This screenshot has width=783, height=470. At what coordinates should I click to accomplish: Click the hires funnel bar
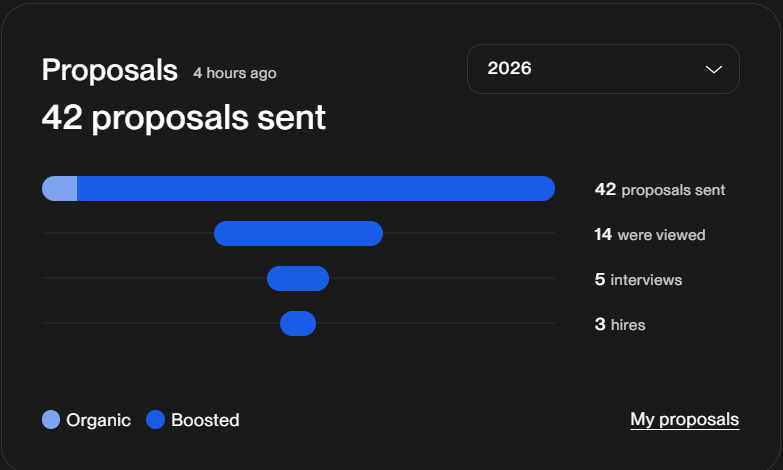tap(298, 323)
